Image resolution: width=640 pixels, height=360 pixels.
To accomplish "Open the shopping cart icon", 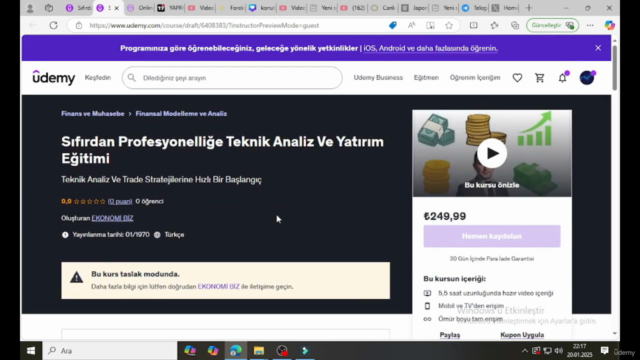I will [x=540, y=78].
